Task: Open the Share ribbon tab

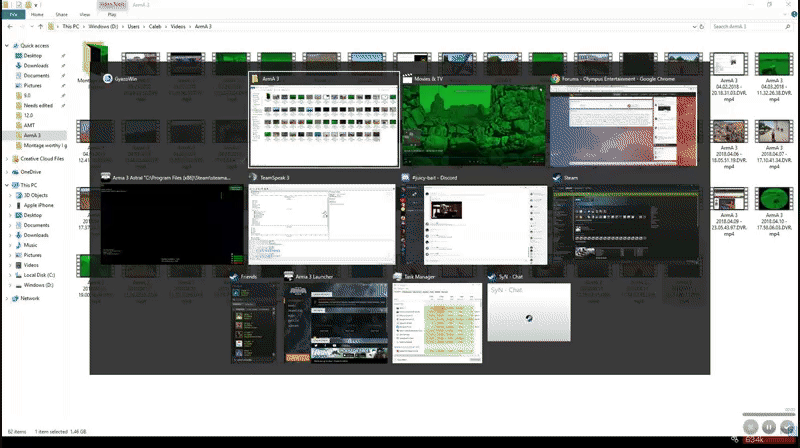Action: click(x=61, y=15)
